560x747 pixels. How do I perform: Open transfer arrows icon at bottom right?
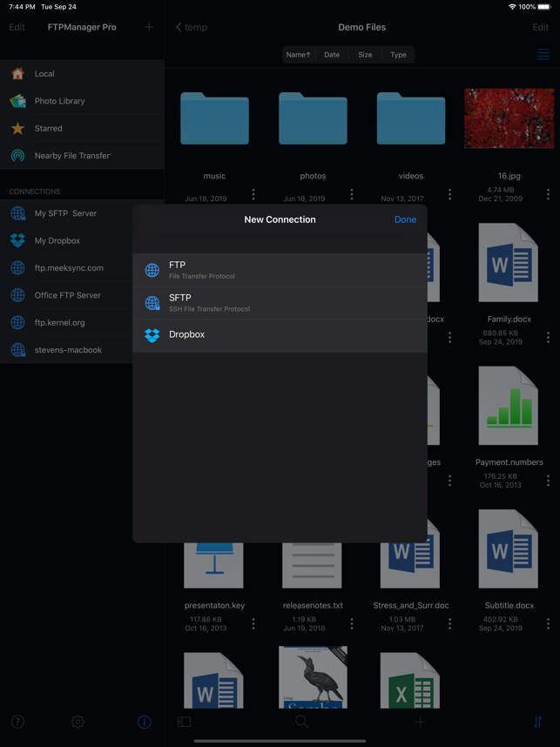[537, 723]
